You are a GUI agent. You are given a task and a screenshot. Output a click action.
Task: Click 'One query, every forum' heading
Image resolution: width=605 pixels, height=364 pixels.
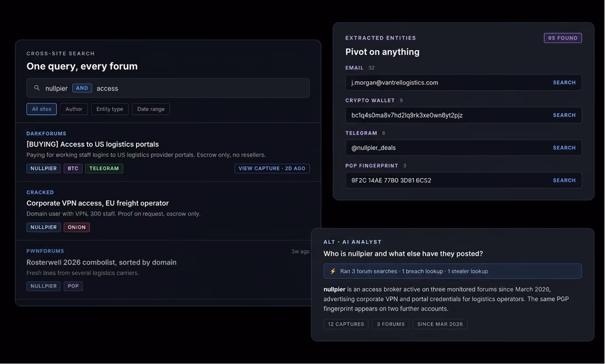tap(82, 66)
